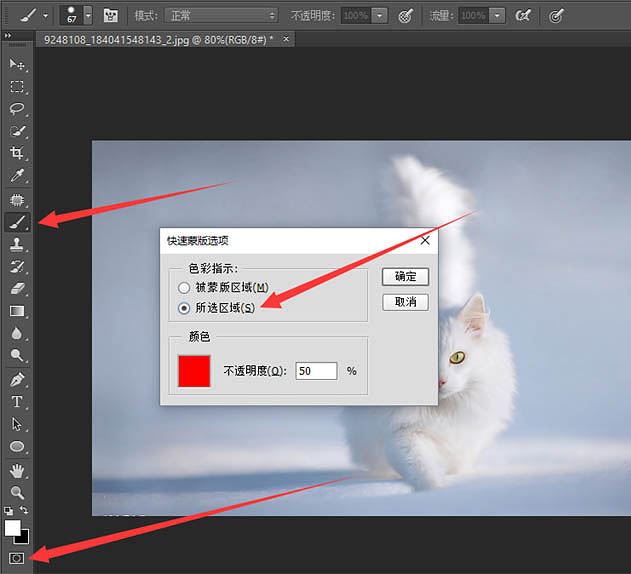Image resolution: width=631 pixels, height=574 pixels.
Task: Toggle the brush panel button in options bar
Action: pos(111,16)
